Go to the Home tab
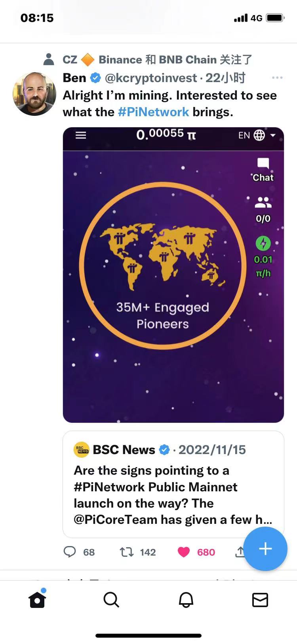 click(x=37, y=600)
